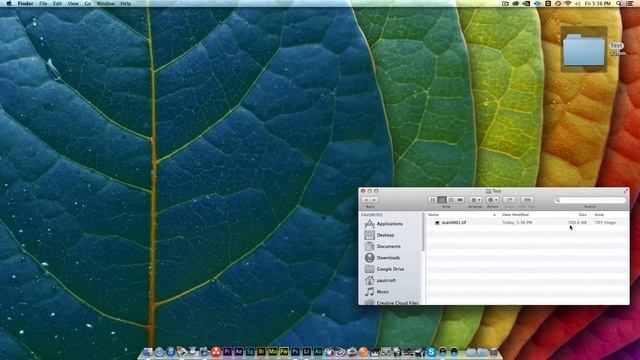Open Spotlight search in the menu bar
This screenshot has width=640, height=360.
point(618,4)
